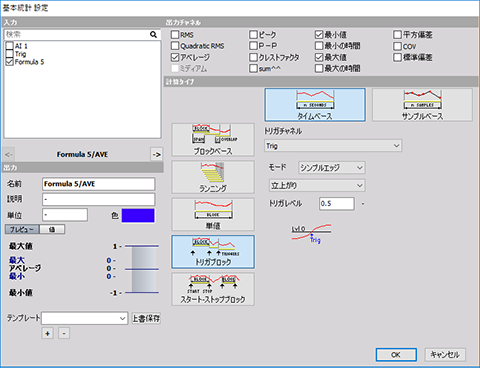
Task: Click the 最大値 preview label
Action: point(21,246)
